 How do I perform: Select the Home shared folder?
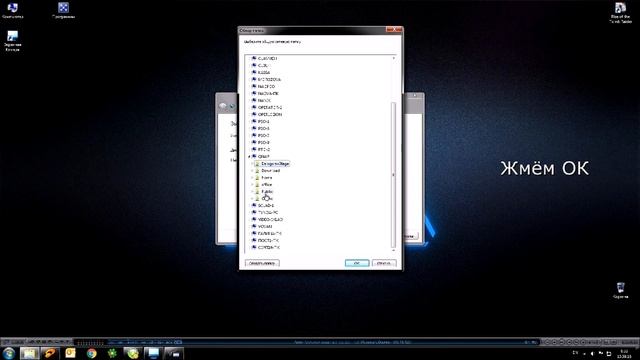pos(267,178)
